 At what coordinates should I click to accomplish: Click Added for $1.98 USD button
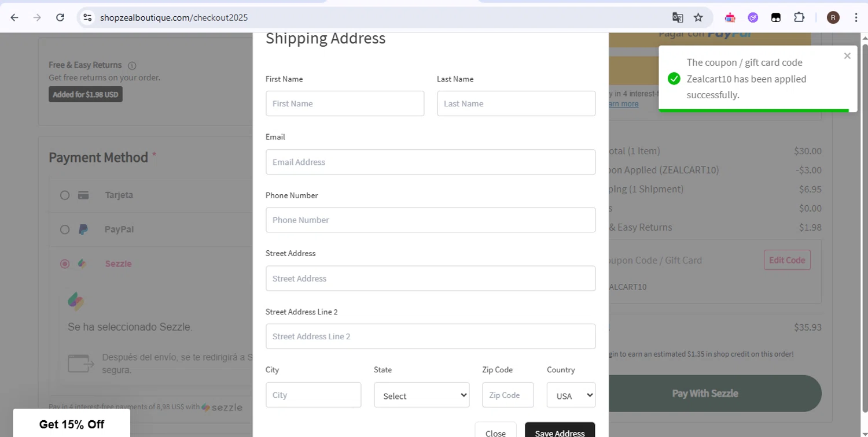coord(86,94)
